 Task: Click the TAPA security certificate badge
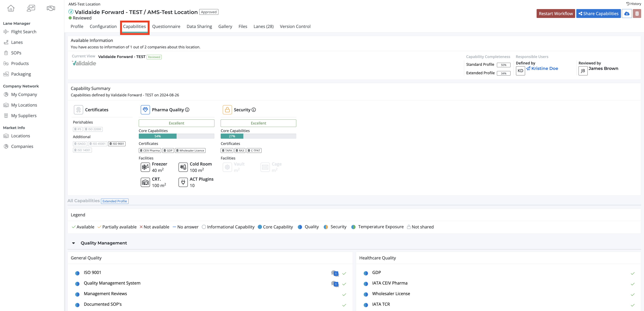pos(227,150)
